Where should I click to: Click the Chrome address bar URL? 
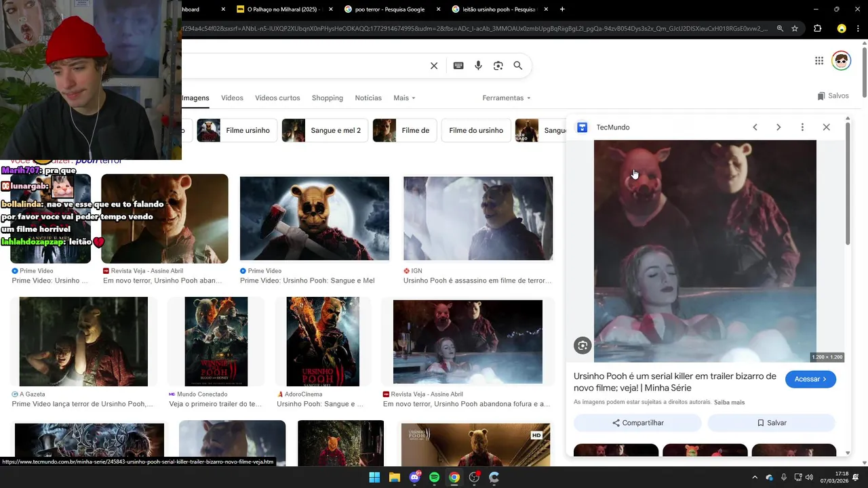[475, 28]
